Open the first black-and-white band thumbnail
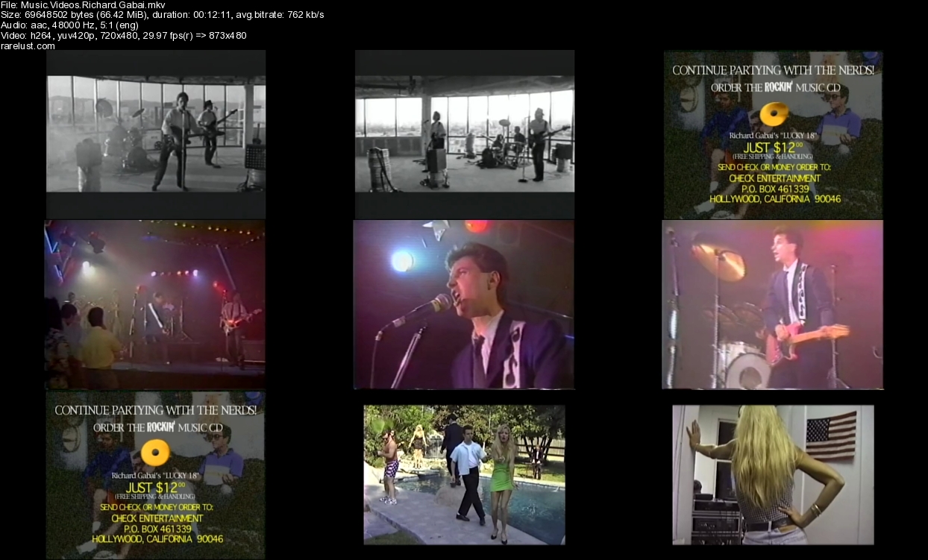The width and height of the screenshot is (928, 560). 156,134
